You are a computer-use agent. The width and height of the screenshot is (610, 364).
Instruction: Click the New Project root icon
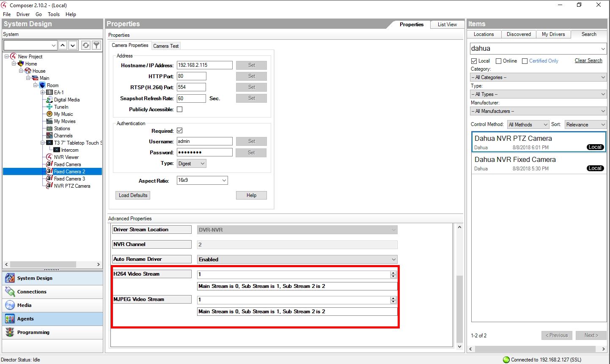click(14, 57)
